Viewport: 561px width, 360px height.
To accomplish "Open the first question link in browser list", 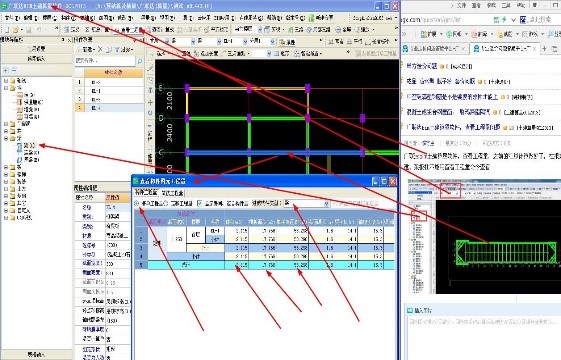I will [x=422, y=66].
